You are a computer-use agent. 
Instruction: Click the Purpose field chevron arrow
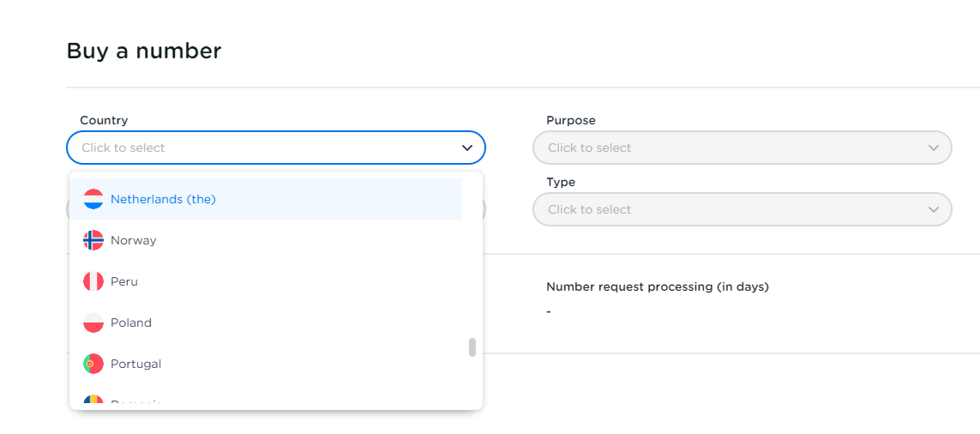[x=934, y=148]
